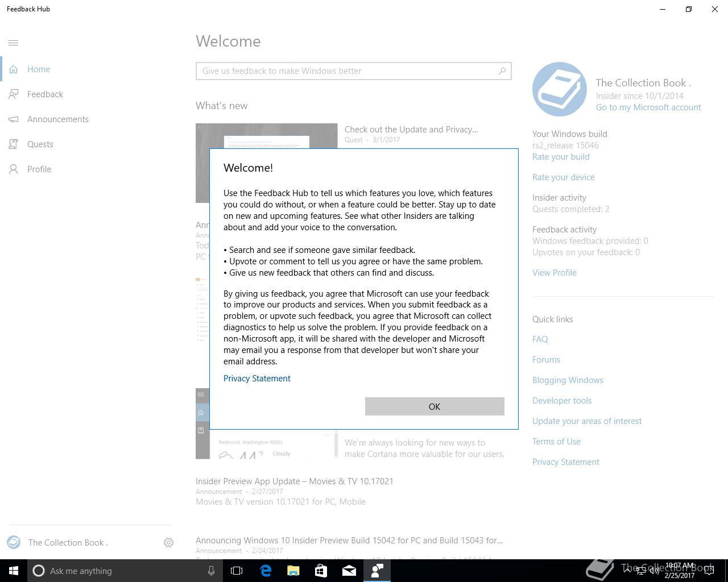Click the large profile picture
The image size is (728, 582).
pyautogui.click(x=560, y=89)
